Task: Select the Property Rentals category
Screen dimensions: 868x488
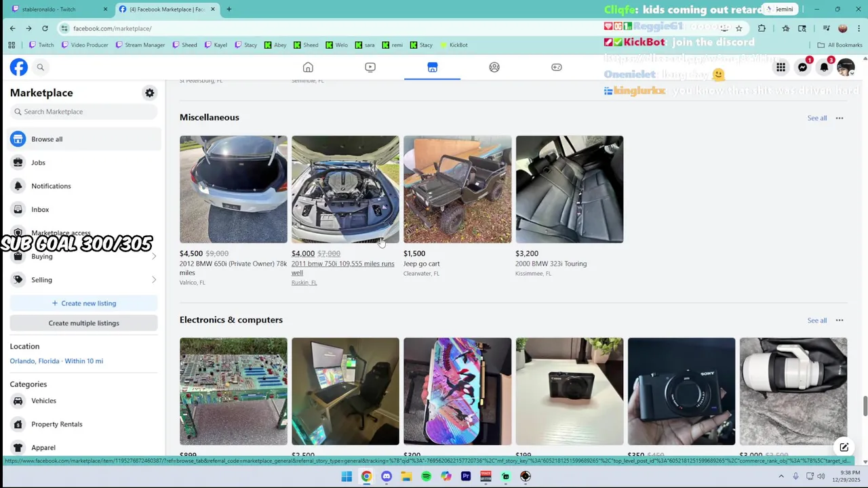Action: point(84,424)
